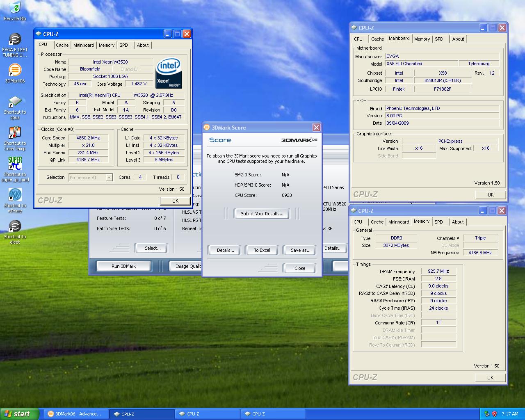Open Cache tab in left CPU-Z window
This screenshot has width=525, height=420.
[62, 45]
